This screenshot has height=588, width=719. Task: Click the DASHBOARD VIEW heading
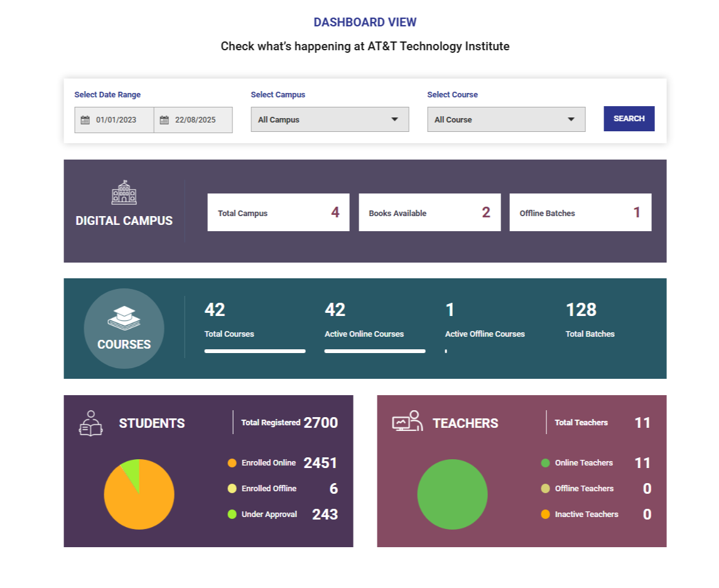tap(365, 21)
